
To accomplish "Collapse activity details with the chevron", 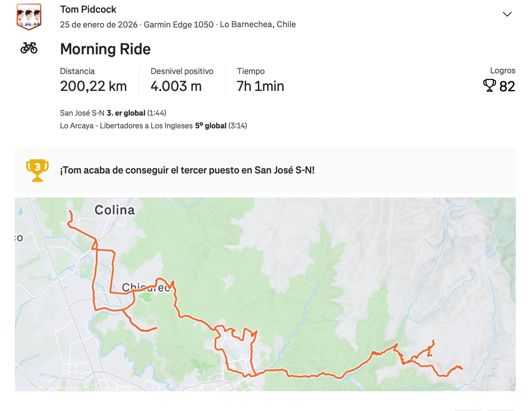I will coord(507,14).
